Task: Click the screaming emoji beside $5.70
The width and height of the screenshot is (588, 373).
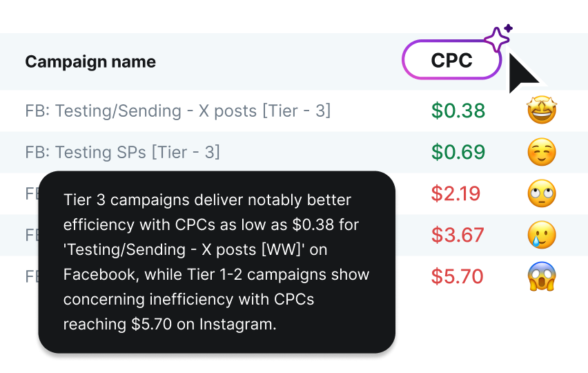Action: 542,276
